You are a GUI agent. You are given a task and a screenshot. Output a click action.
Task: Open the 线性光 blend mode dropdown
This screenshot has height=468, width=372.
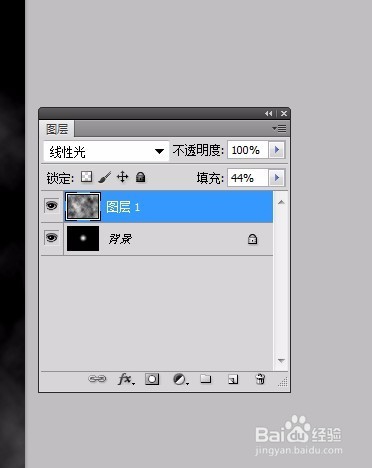106,152
